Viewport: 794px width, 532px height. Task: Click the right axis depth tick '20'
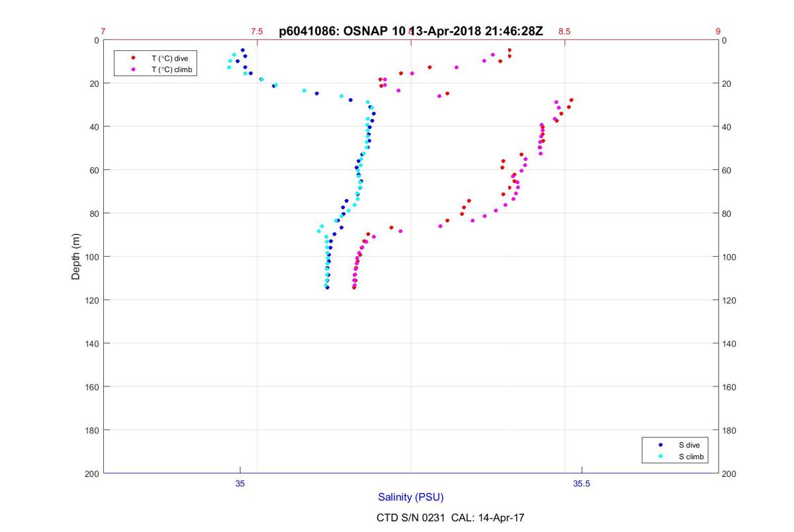pos(727,83)
